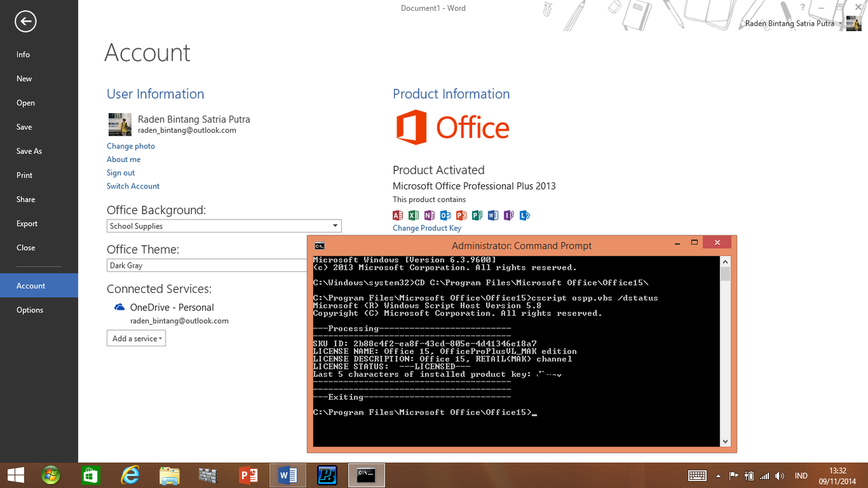Open File Explorer from the taskbar
Viewport: 868px width, 488px height.
click(170, 475)
